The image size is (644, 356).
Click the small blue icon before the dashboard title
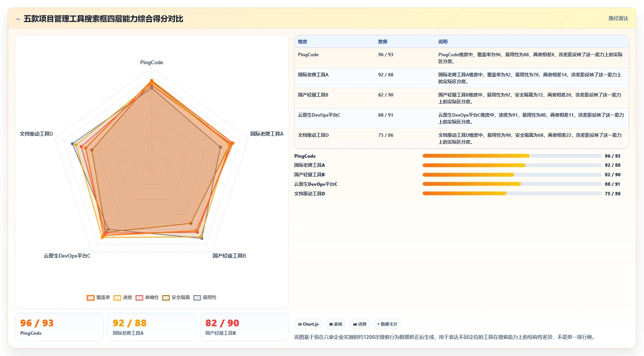click(18, 19)
